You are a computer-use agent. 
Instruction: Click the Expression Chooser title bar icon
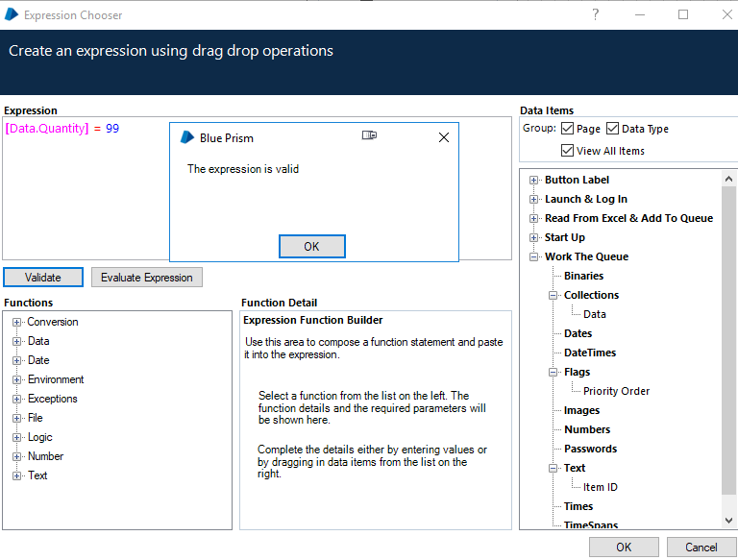click(12, 14)
